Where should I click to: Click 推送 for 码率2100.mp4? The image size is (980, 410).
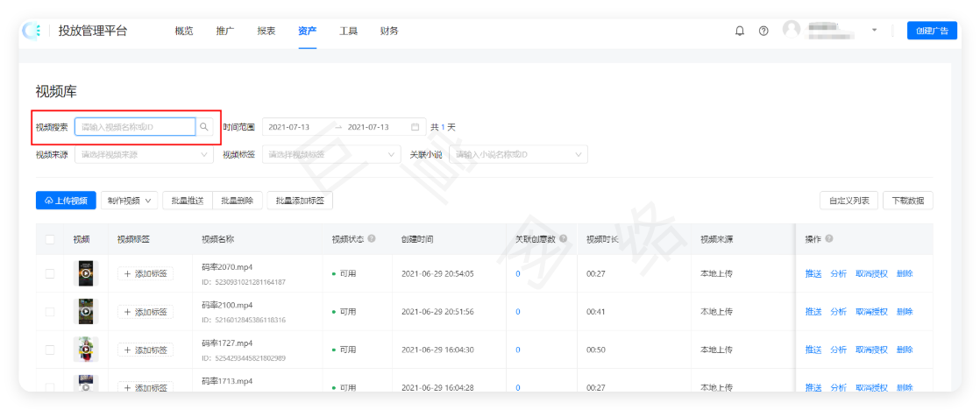[x=813, y=312]
